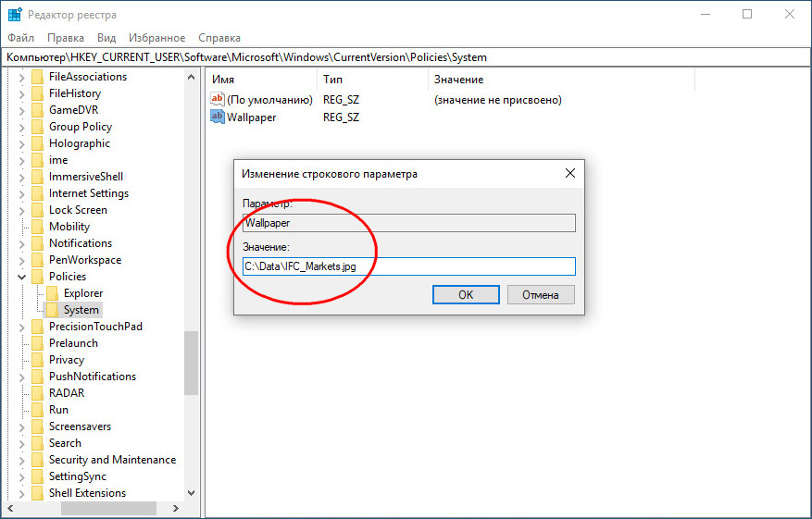Select the RADAR folder icon
The image size is (812, 519).
pos(37,393)
